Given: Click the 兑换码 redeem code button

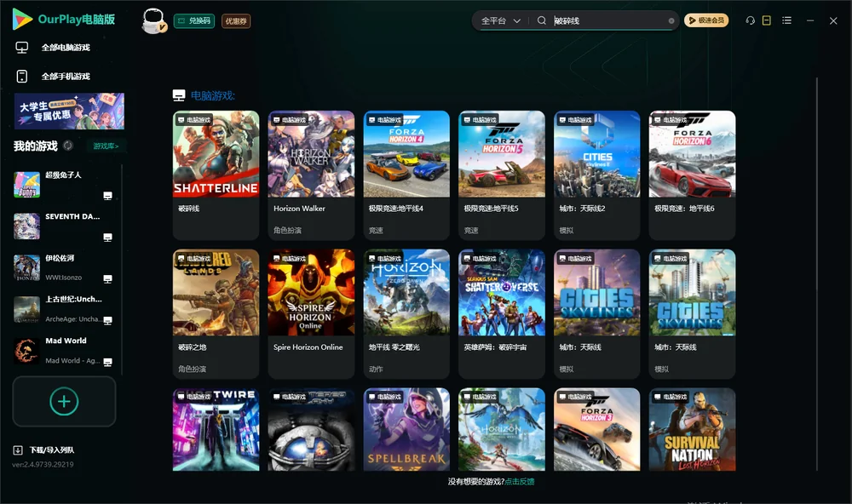Looking at the screenshot, I should pyautogui.click(x=194, y=20).
